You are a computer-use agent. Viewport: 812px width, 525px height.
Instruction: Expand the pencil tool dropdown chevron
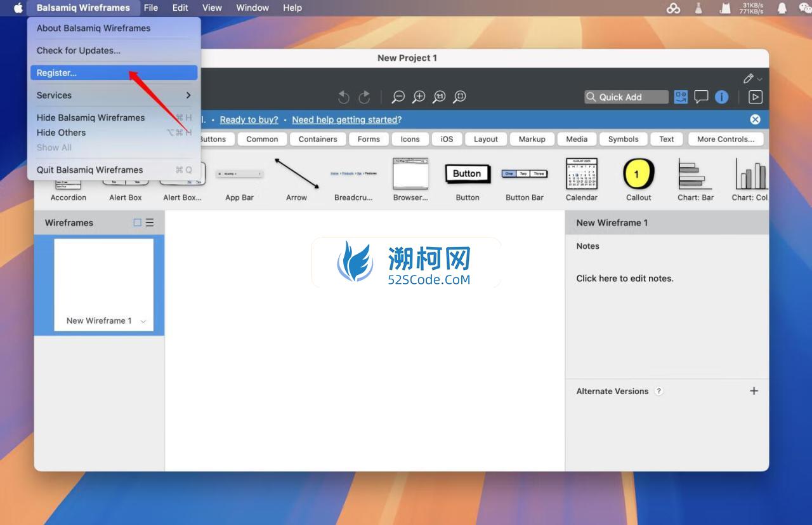tap(759, 79)
